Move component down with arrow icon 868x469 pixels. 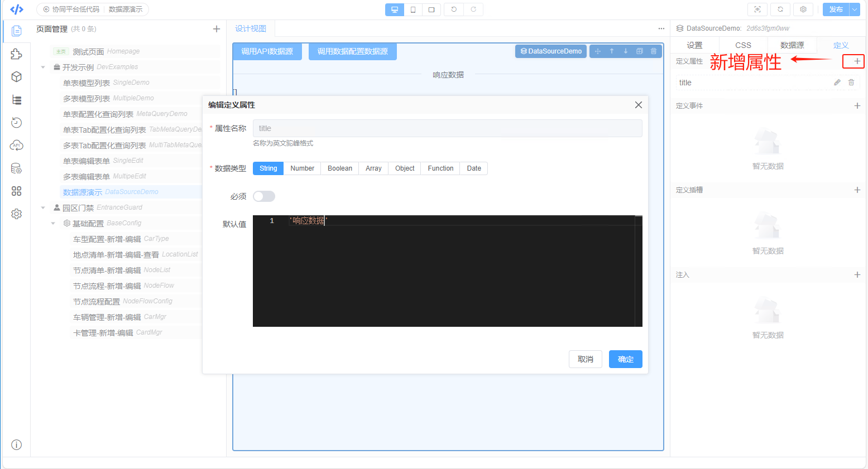pyautogui.click(x=626, y=51)
